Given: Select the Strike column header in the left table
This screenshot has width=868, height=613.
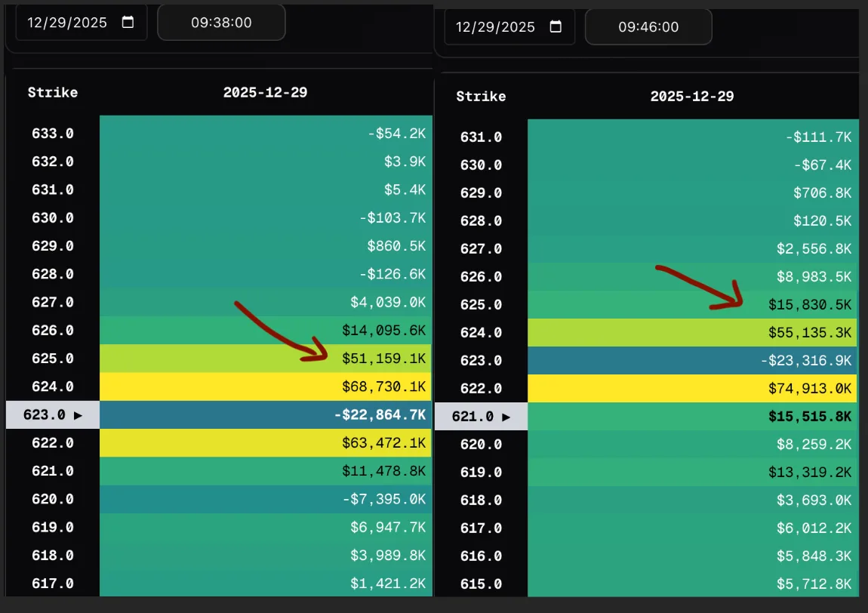Looking at the screenshot, I should 53,92.
